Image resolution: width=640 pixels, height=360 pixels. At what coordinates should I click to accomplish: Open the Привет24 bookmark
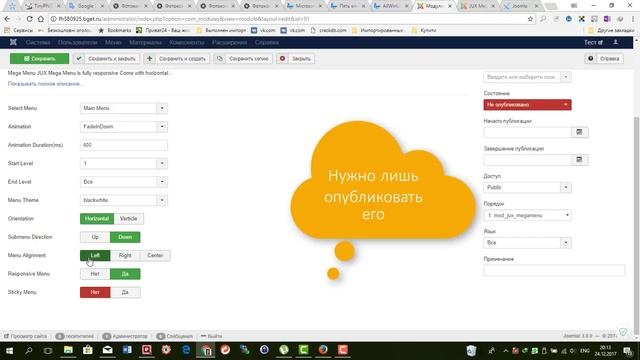point(163,30)
